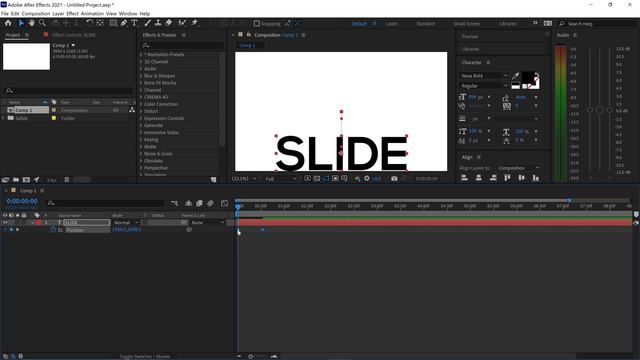Switch to the Small Screen workspace

(467, 24)
